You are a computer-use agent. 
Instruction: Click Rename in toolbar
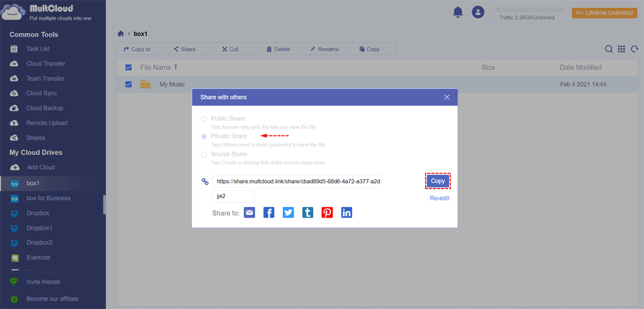pos(324,49)
